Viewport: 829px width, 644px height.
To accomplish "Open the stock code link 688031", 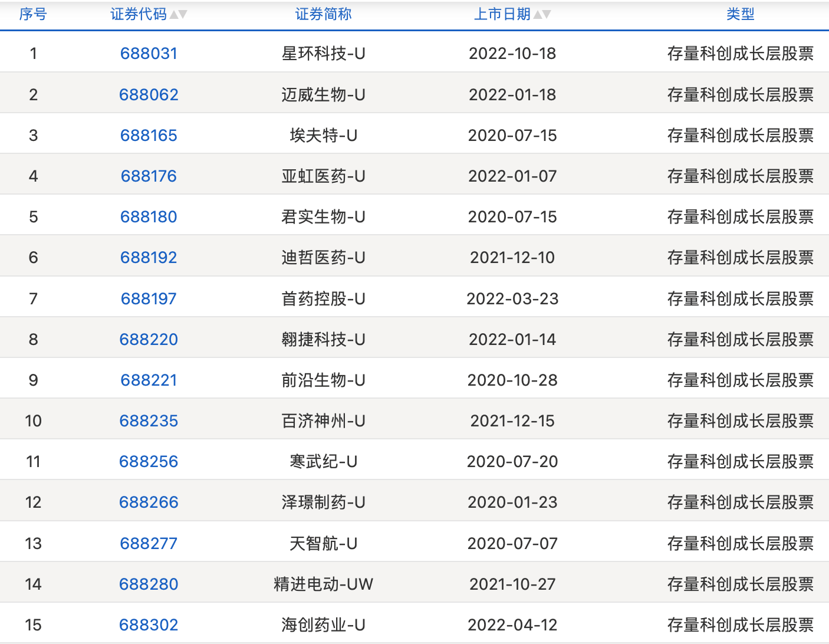I will [x=149, y=53].
